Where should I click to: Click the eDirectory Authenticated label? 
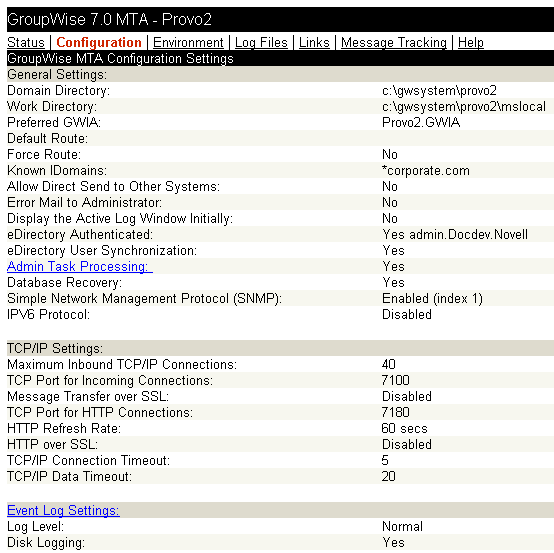[80, 234]
